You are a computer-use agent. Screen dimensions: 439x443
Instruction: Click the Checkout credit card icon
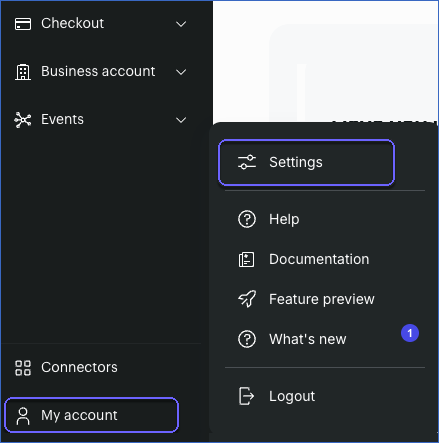(23, 24)
